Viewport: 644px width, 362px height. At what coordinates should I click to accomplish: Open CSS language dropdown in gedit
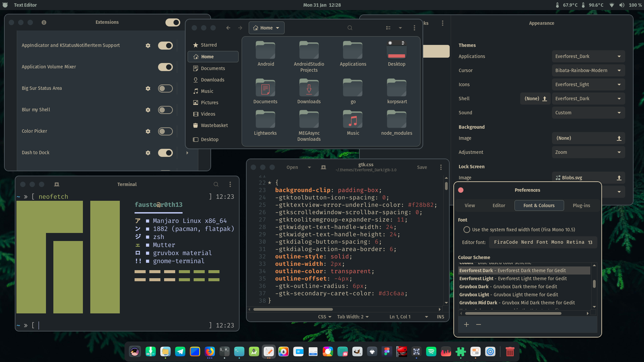tap(325, 317)
